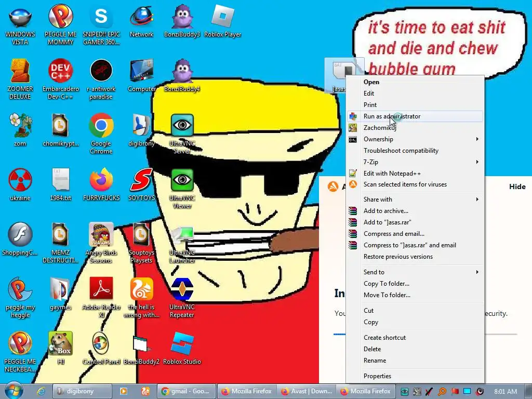Expand the 7-Zip submenu arrow
The width and height of the screenshot is (532, 399).
tap(477, 162)
